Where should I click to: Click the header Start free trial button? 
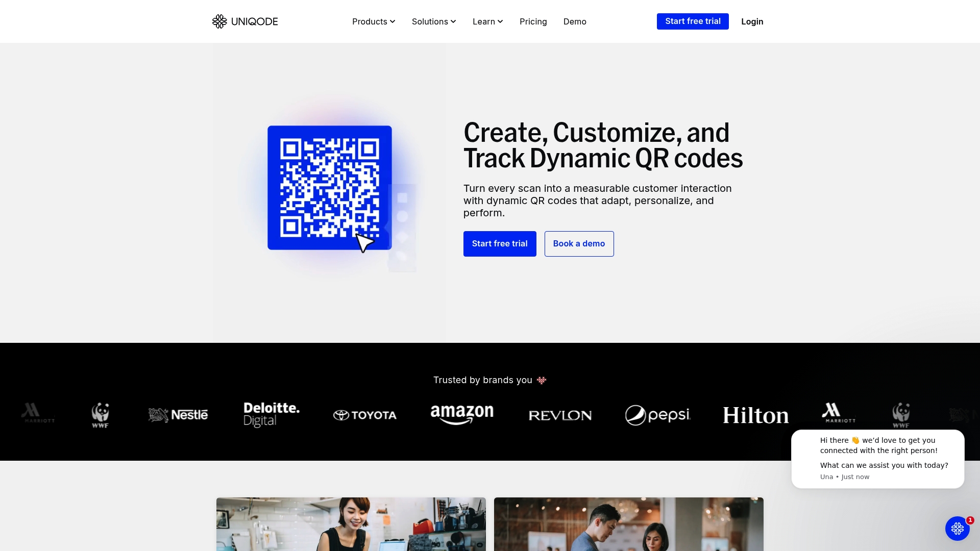693,21
